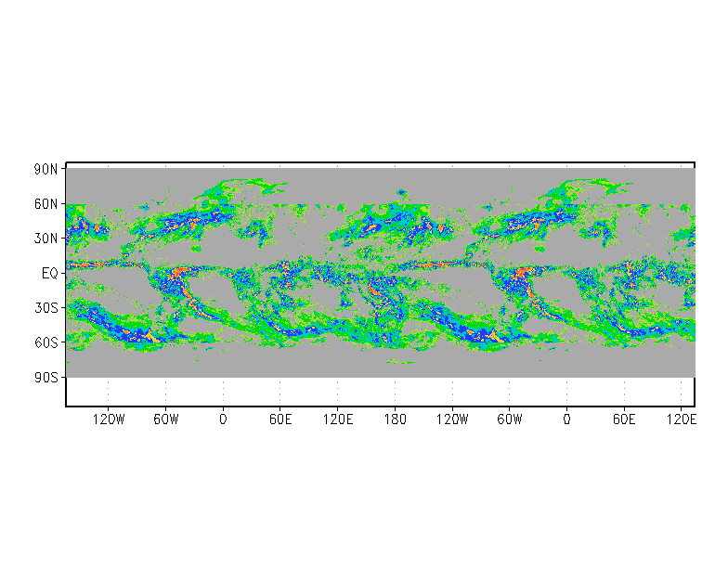Click the 120W label just right of 180
Viewport: 728px width, 568px height.
452,420
